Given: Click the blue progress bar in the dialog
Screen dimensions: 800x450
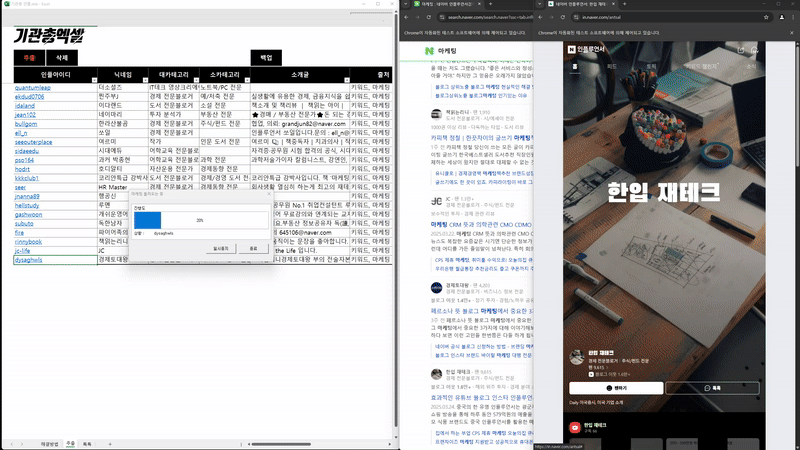Looking at the screenshot, I should tap(147, 220).
